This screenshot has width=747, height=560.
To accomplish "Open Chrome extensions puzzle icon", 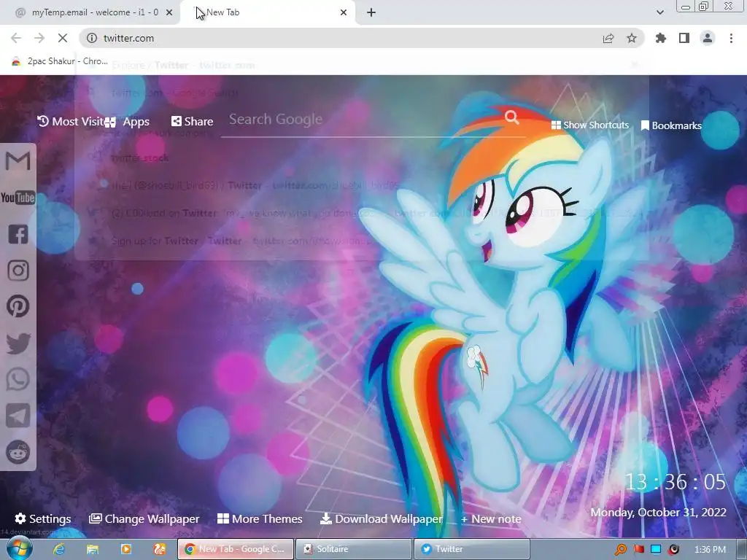I will 661,38.
